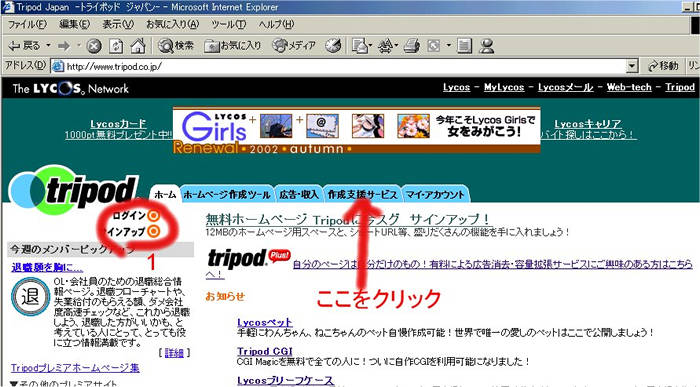Go to the Home page icon

pyautogui.click(x=138, y=46)
